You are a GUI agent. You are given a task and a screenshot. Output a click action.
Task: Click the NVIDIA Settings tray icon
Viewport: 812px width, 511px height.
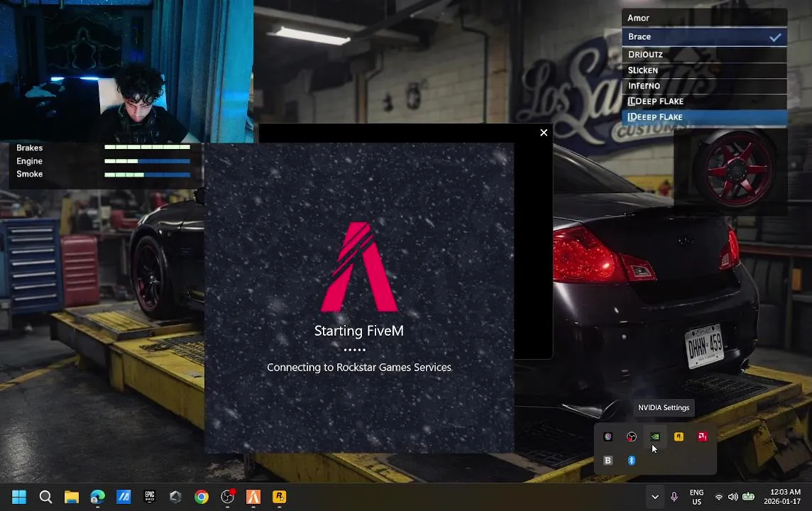click(x=655, y=436)
